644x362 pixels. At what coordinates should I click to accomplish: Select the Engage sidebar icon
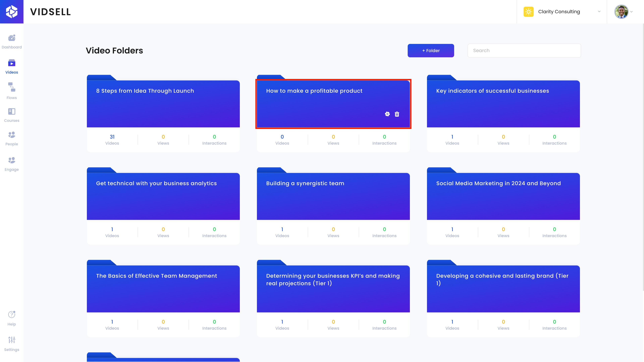(12, 160)
